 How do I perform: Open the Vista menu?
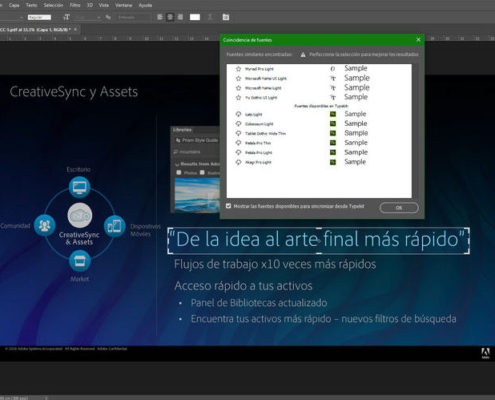point(104,5)
